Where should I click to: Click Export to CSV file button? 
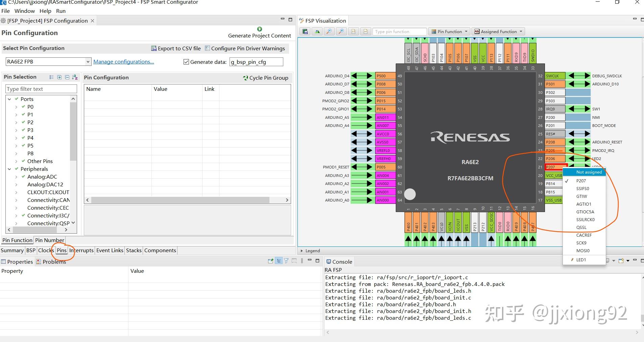(x=176, y=48)
